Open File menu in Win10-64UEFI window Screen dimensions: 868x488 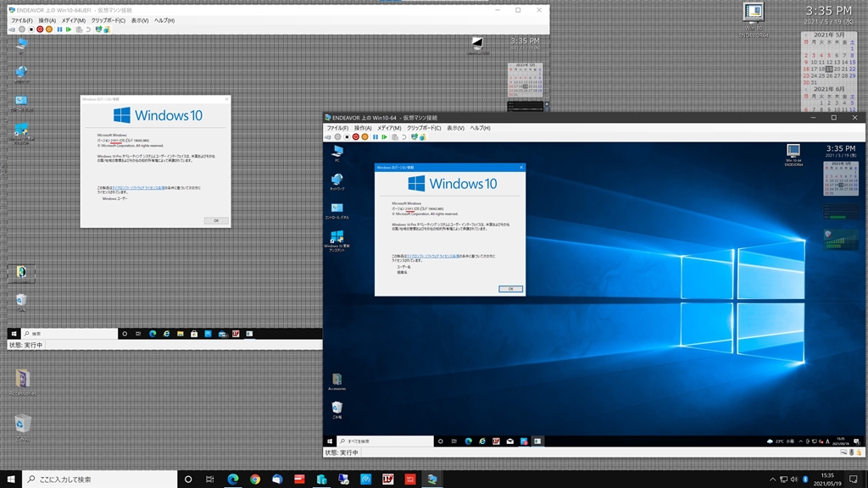point(22,20)
